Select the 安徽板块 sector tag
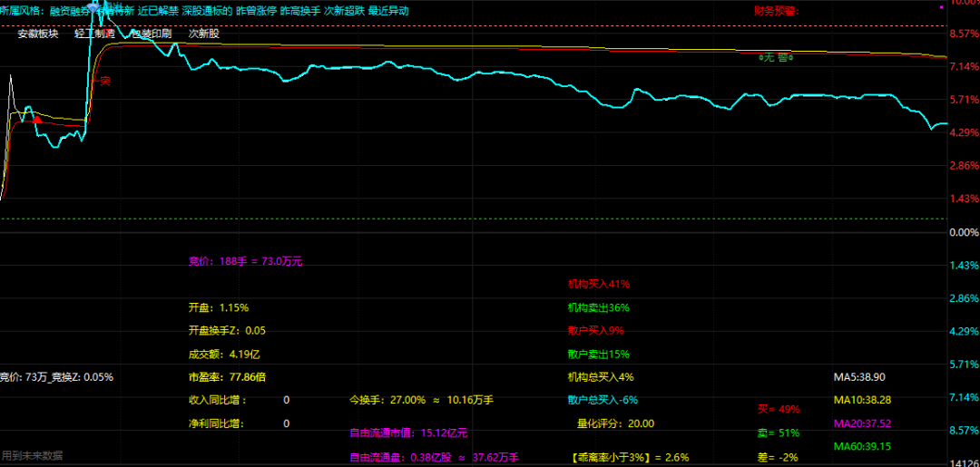980x467 pixels. 38,34
